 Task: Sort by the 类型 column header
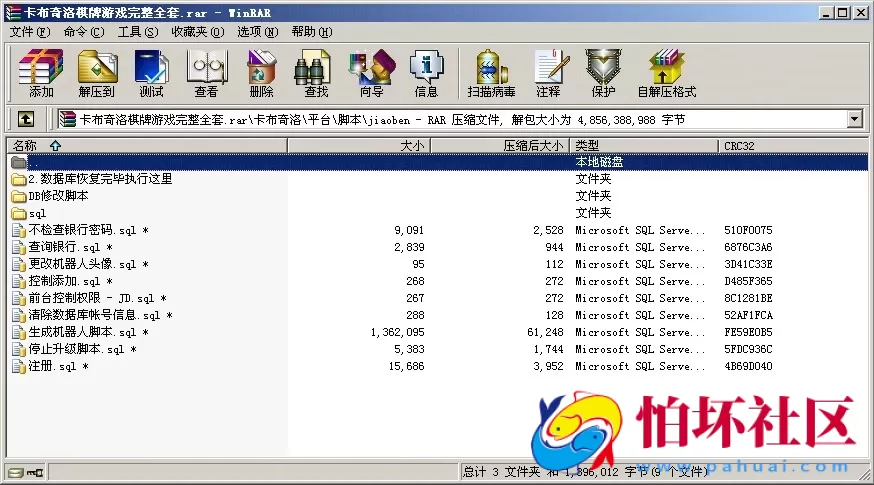pos(644,146)
